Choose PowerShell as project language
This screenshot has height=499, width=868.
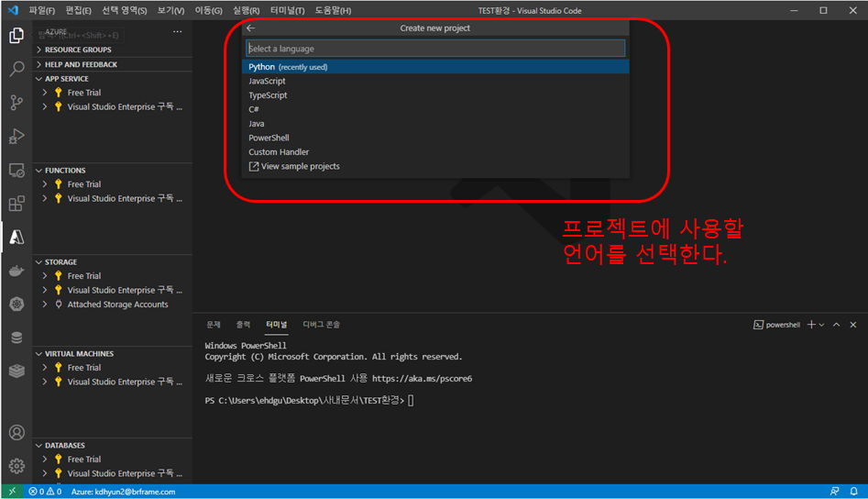[x=435, y=138]
